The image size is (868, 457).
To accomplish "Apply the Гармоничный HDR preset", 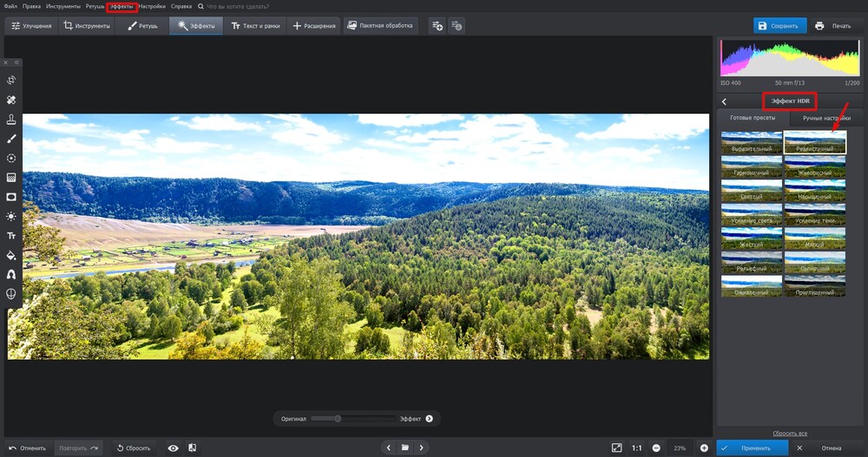I will click(752, 166).
